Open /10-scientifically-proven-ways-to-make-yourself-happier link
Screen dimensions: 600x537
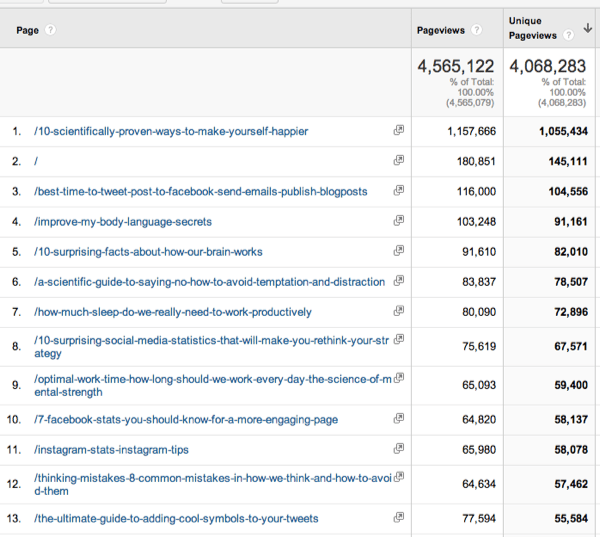(171, 131)
